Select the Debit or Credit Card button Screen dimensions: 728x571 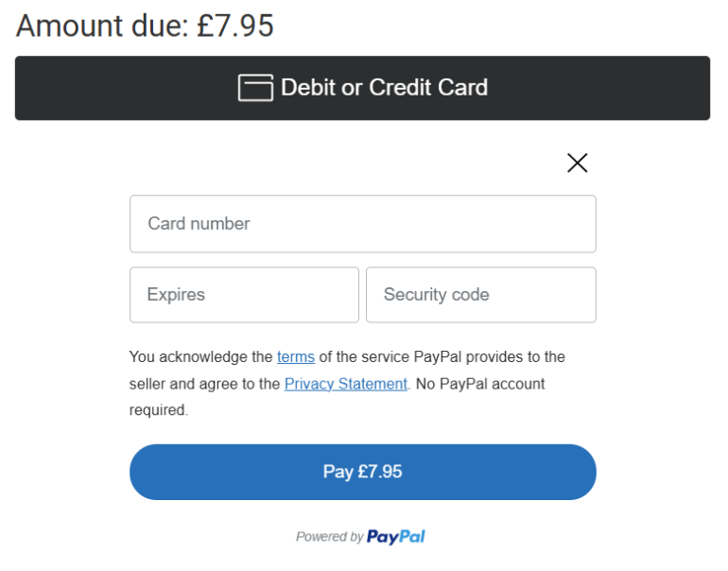click(362, 88)
